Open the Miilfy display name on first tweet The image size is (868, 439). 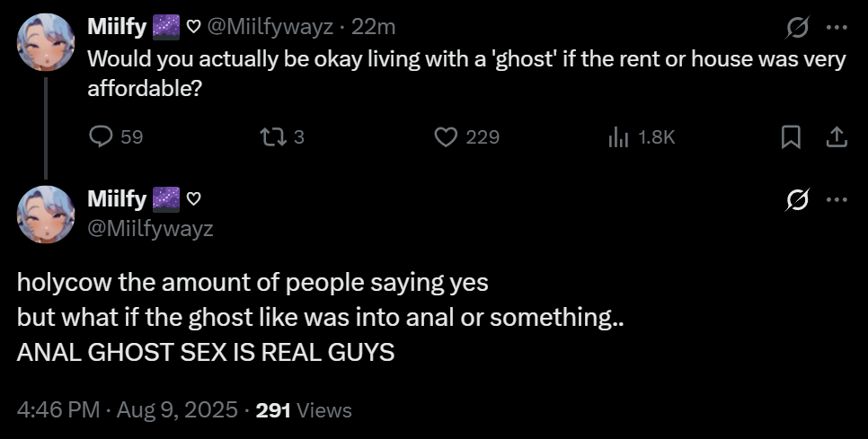pyautogui.click(x=117, y=27)
